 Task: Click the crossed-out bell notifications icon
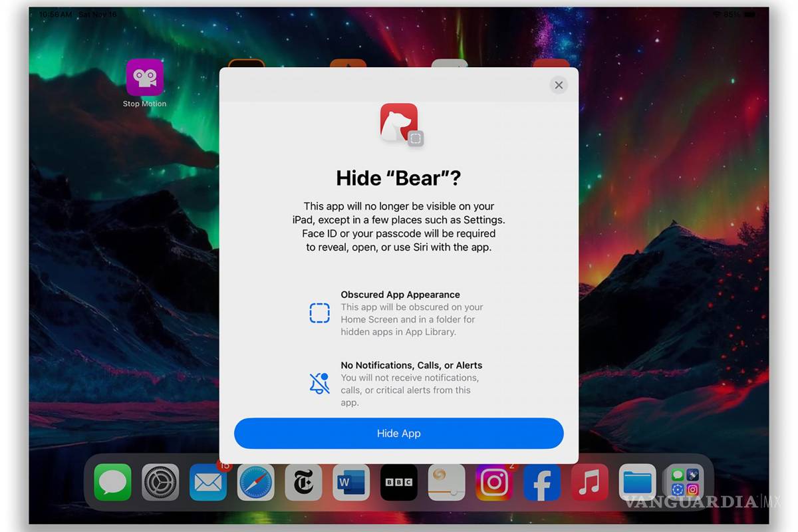[x=319, y=384]
